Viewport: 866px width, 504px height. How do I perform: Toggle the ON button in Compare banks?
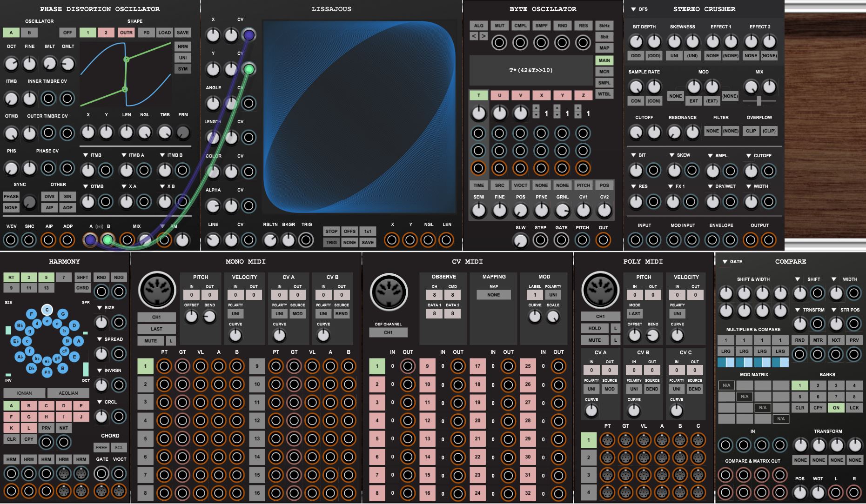click(x=836, y=408)
